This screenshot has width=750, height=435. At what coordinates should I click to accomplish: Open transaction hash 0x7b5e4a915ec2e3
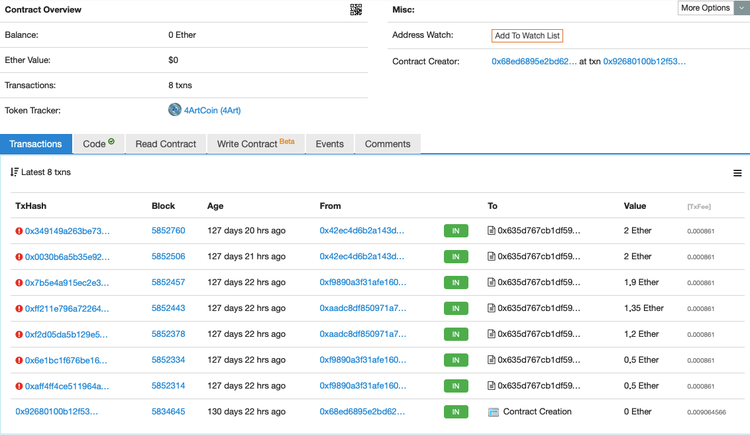67,283
